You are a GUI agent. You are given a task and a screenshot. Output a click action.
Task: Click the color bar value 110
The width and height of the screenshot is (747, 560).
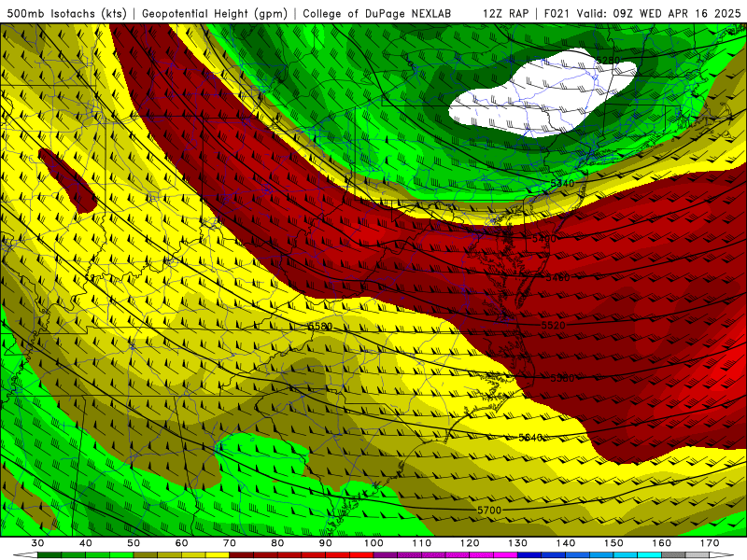click(422, 543)
